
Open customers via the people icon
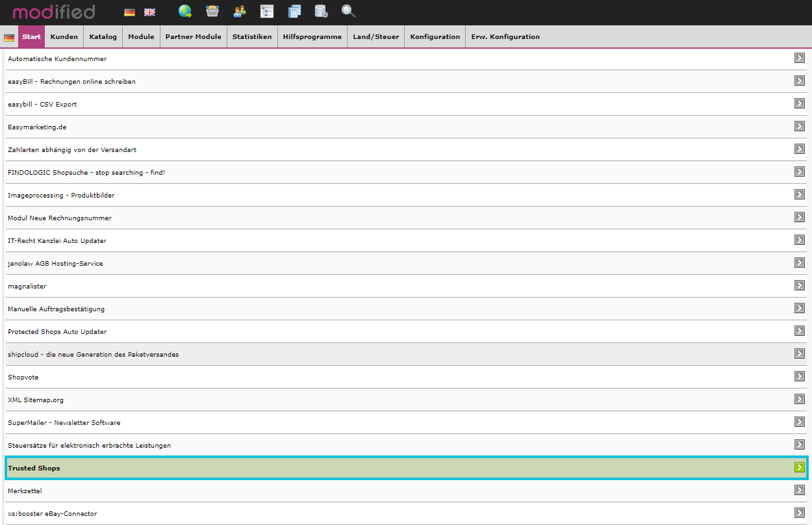240,11
